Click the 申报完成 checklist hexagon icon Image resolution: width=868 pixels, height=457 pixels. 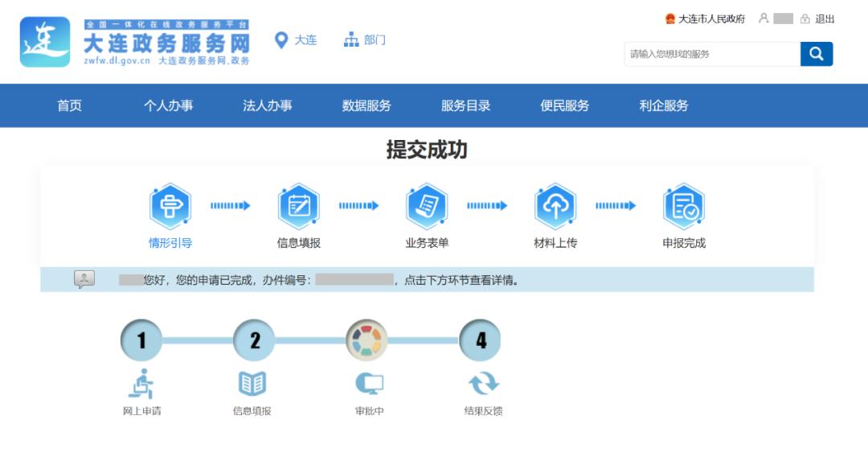[x=684, y=206]
